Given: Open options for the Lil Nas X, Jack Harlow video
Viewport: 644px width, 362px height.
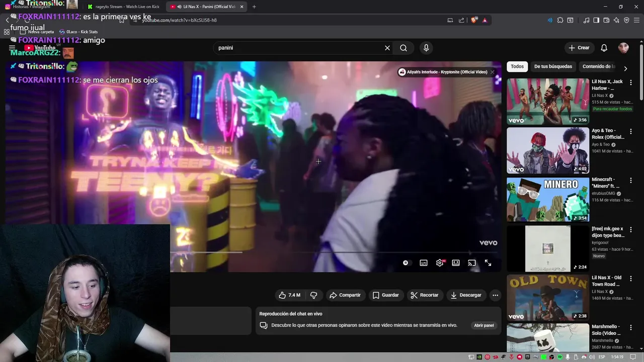Looking at the screenshot, I should point(631,82).
